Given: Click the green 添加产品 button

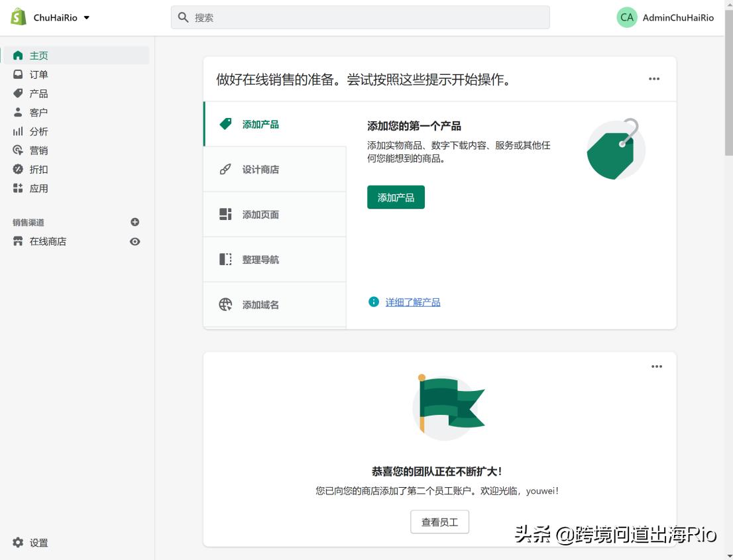Looking at the screenshot, I should pos(396,197).
